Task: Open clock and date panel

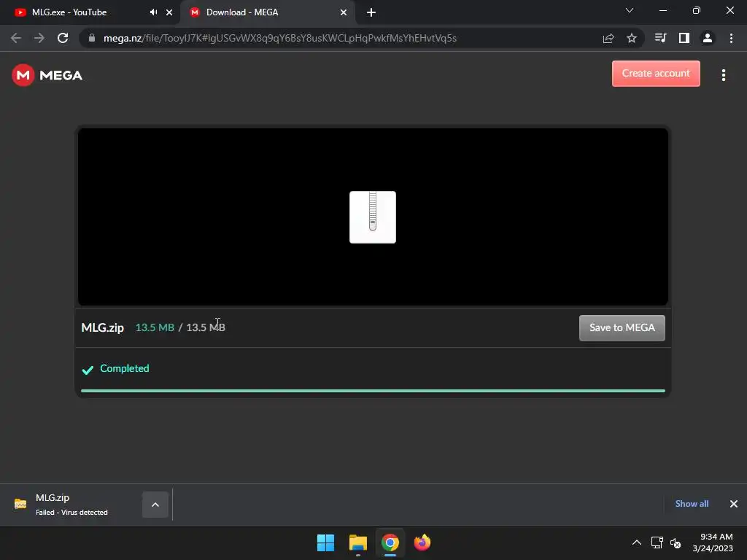Action: click(713, 542)
